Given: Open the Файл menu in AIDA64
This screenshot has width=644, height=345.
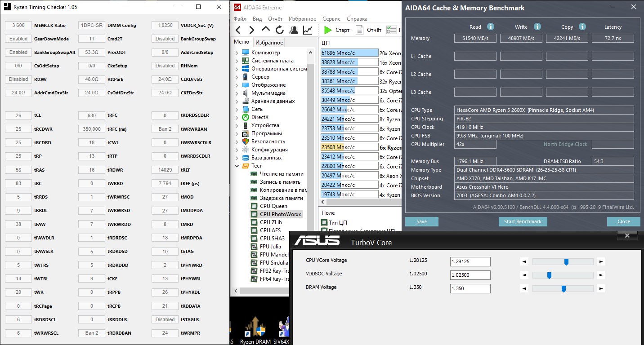Looking at the screenshot, I should click(x=240, y=19).
